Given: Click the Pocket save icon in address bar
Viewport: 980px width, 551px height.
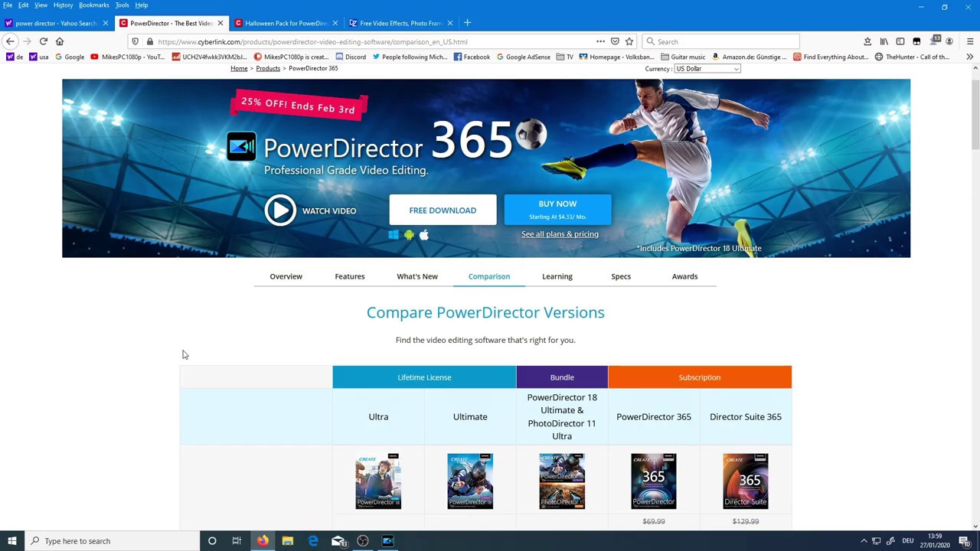Looking at the screenshot, I should [615, 41].
